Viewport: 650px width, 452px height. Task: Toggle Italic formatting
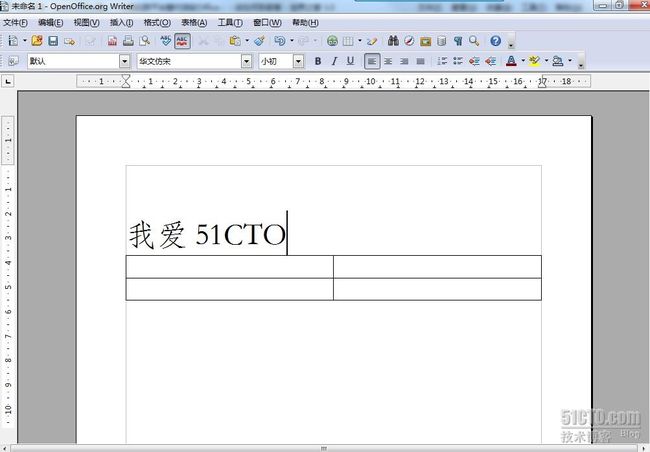click(334, 61)
